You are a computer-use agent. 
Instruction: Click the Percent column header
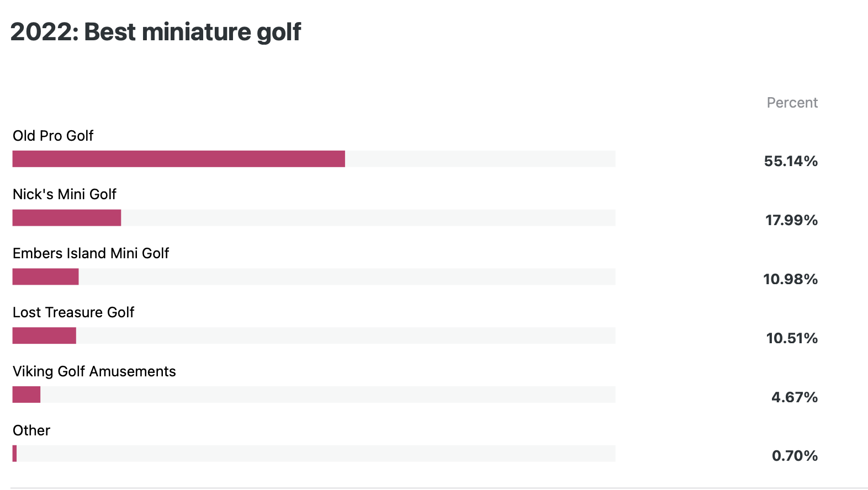pyautogui.click(x=792, y=103)
